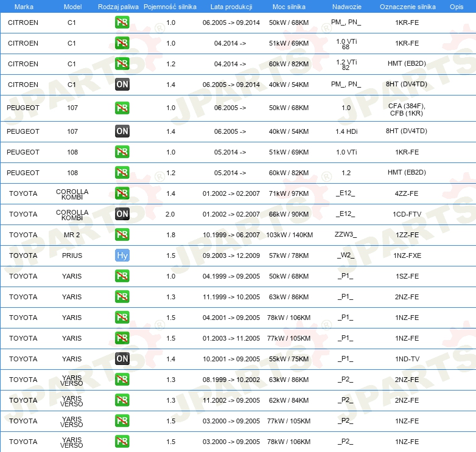Click the Marka column header

(24, 7)
